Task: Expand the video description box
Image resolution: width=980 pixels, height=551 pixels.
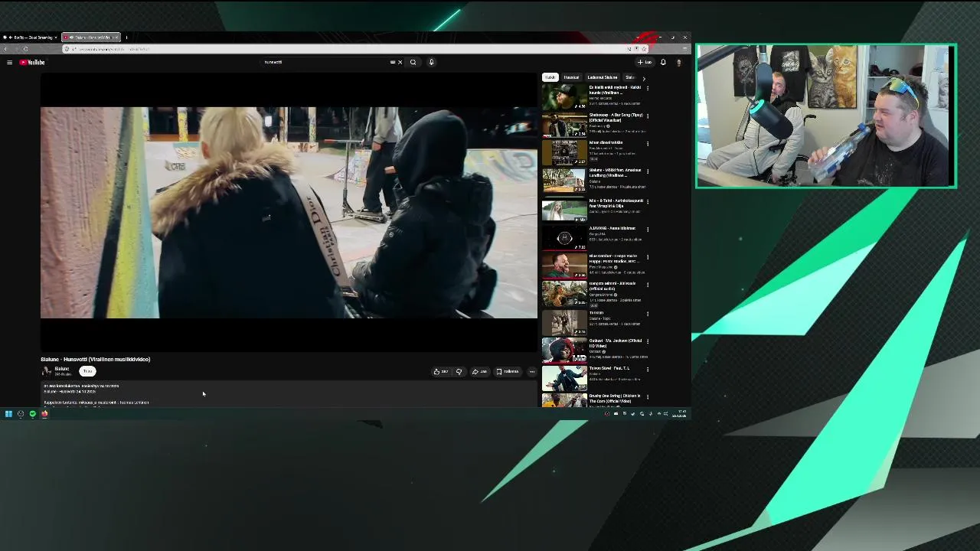Action: click(289, 394)
